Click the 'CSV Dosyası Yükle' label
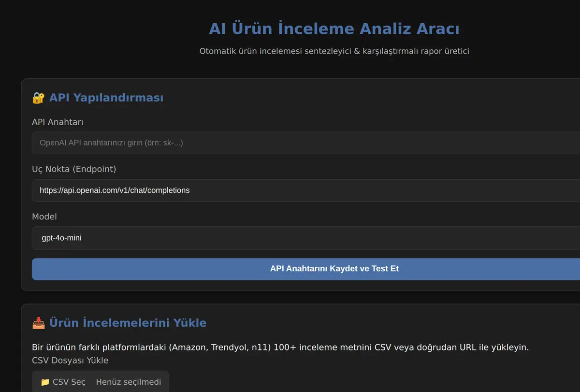Image resolution: width=580 pixels, height=392 pixels. point(70,360)
